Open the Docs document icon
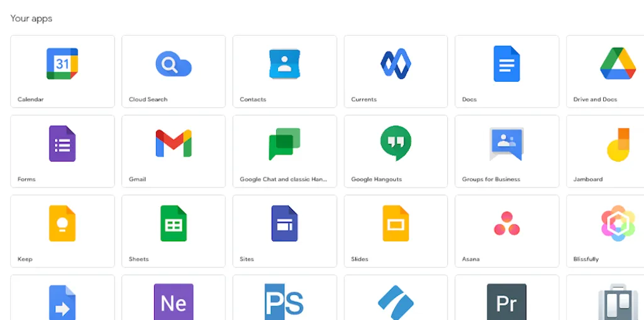The image size is (644, 320). 506,63
